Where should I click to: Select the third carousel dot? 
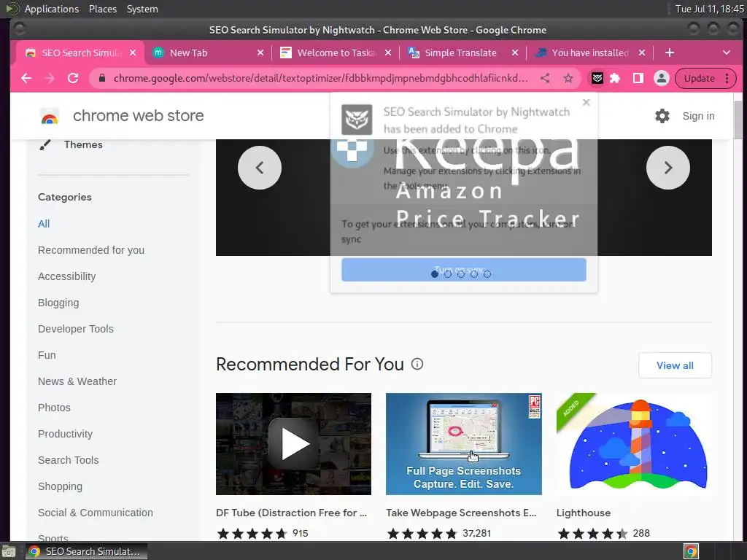(x=461, y=274)
